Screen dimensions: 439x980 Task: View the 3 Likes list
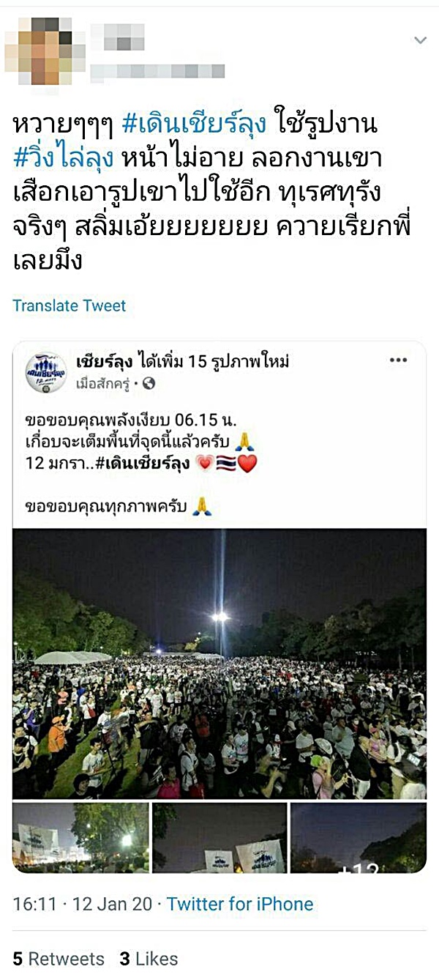pos(149,959)
